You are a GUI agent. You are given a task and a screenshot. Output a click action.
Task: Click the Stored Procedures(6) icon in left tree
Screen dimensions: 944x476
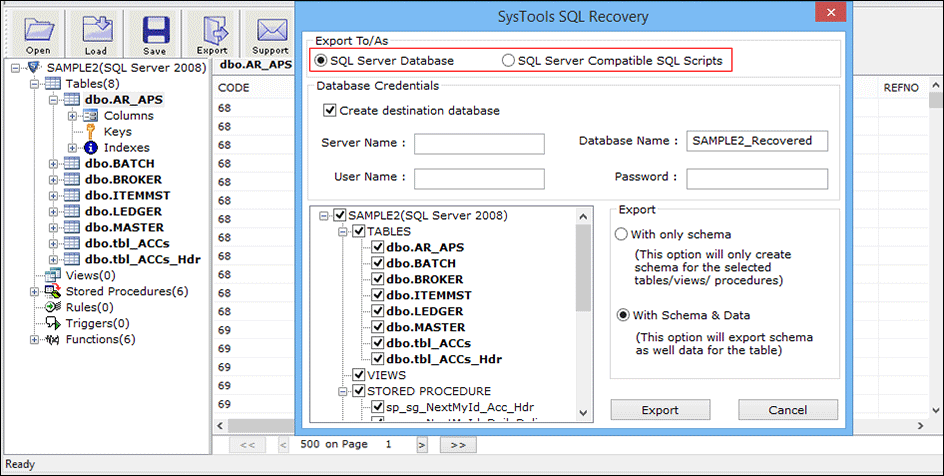point(53,291)
